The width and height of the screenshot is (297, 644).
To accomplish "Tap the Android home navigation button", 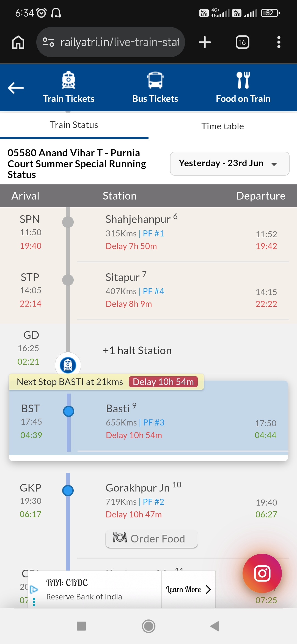I will tap(148, 626).
